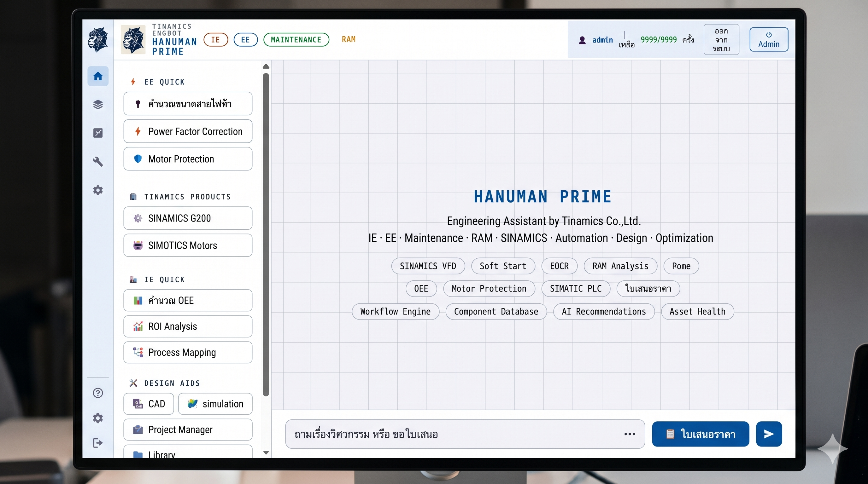Click the EE QUICK section heading
This screenshot has height=484, width=868.
(x=164, y=82)
